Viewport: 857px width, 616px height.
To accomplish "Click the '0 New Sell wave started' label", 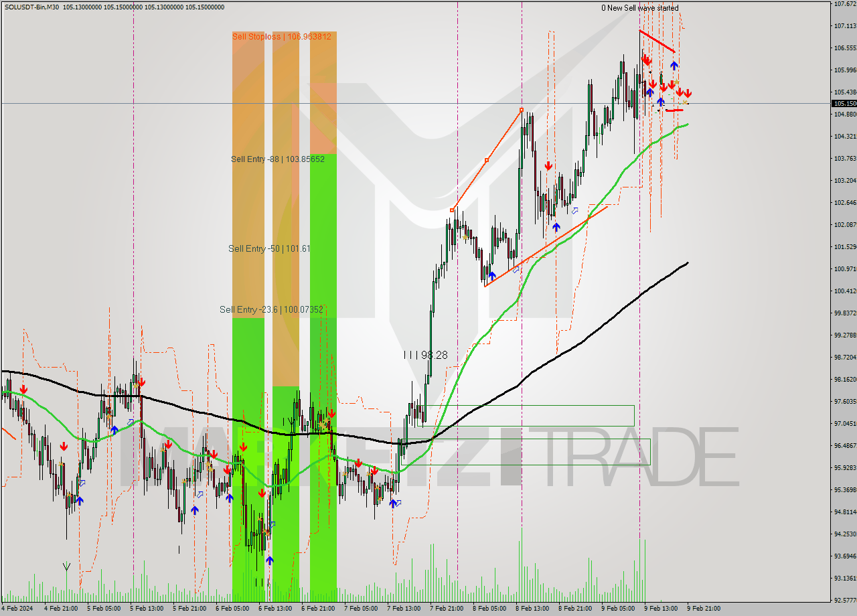I will pos(639,8).
